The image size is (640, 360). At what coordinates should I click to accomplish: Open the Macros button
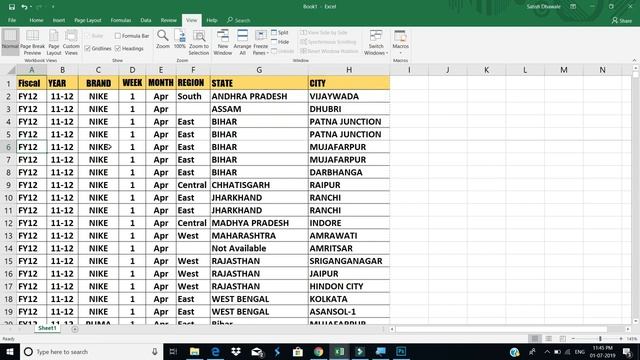400,42
